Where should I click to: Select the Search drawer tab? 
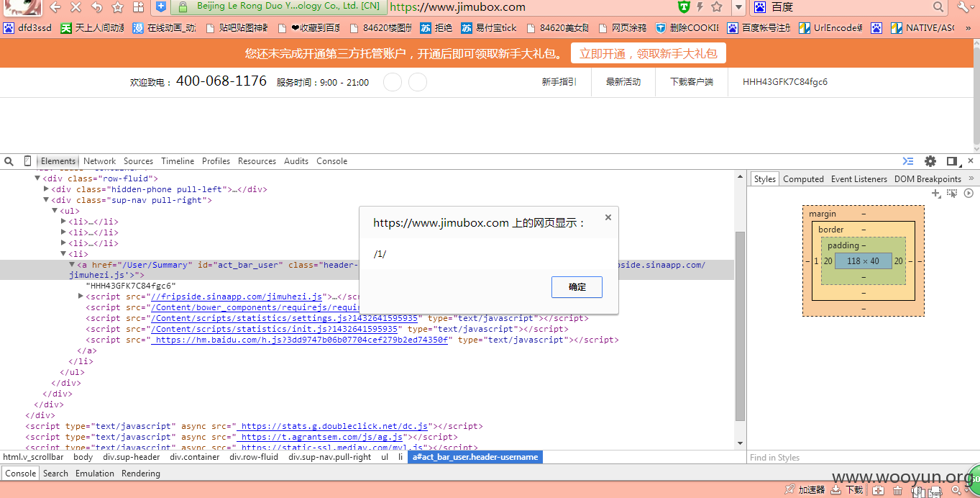coord(55,474)
